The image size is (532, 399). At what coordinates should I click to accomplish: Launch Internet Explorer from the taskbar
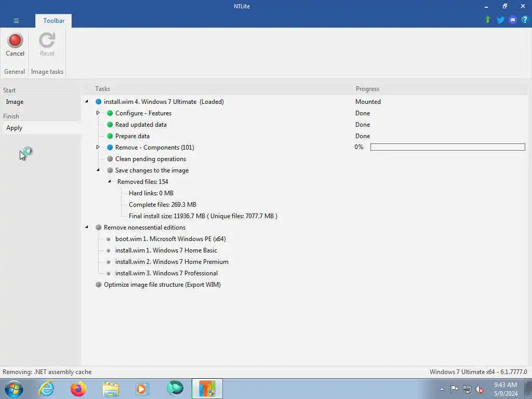46,389
